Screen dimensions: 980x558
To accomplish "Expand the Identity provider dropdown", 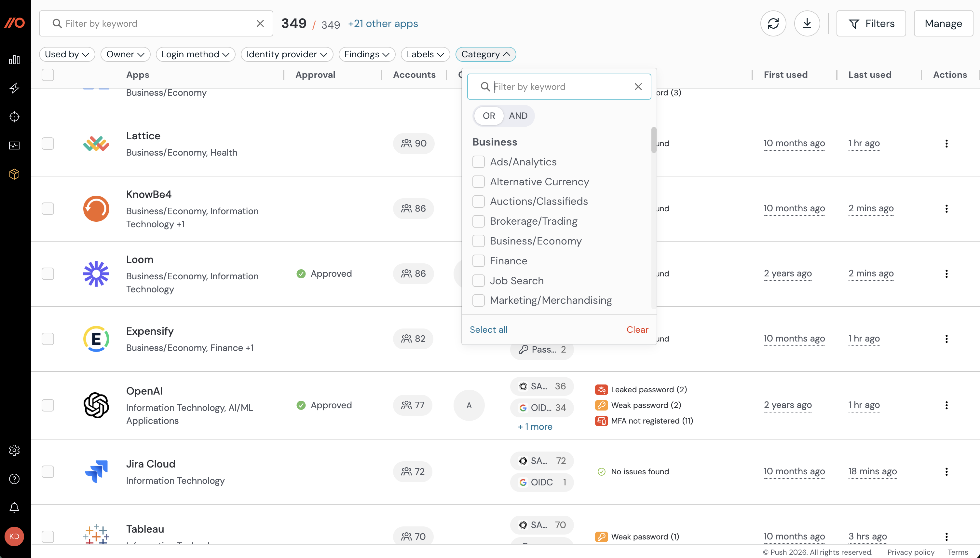I will click(x=287, y=54).
